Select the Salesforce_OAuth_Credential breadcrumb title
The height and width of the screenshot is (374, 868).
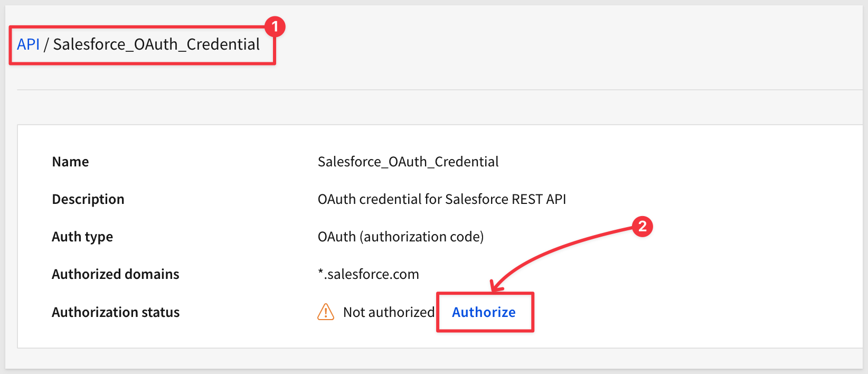(156, 44)
